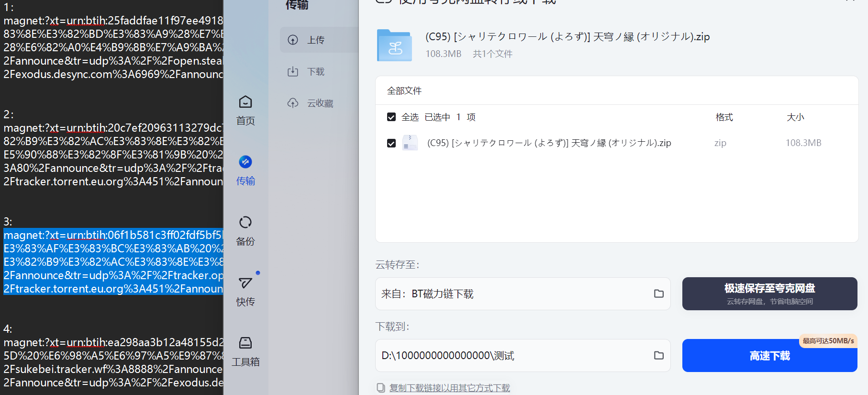Click the 108.3MB size cell of zip row
Screen dimensions: 868x395
point(803,143)
